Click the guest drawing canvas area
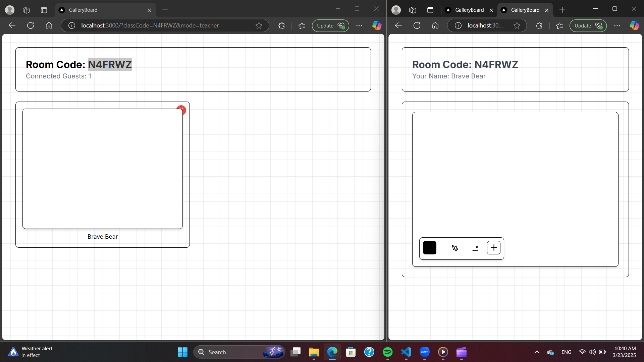The width and height of the screenshot is (644, 362). click(515, 174)
